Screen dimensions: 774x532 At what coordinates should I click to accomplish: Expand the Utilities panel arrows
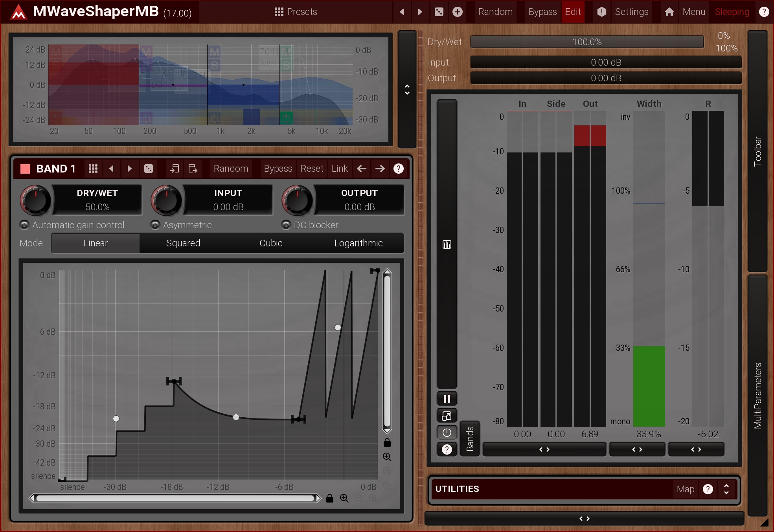[726, 489]
